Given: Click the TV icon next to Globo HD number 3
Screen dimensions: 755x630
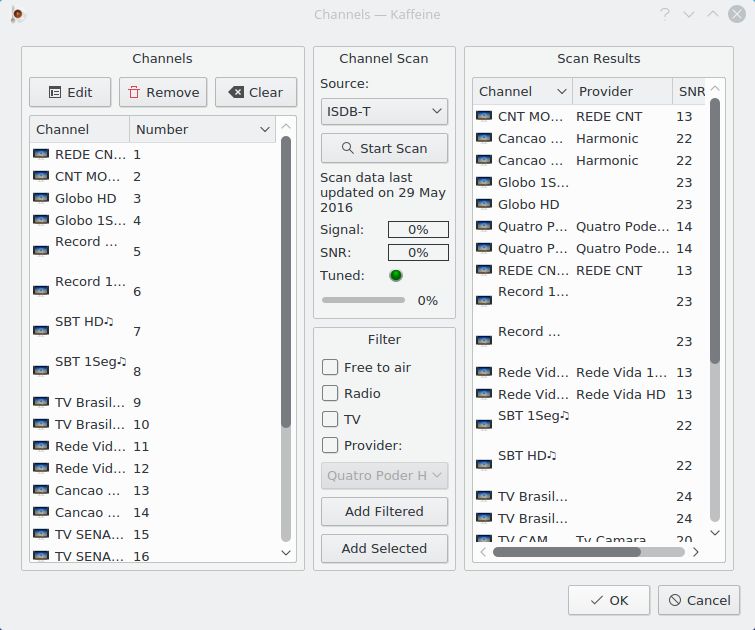Looking at the screenshot, I should [x=41, y=198].
